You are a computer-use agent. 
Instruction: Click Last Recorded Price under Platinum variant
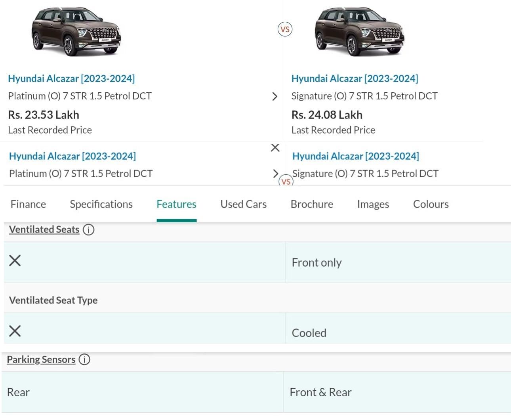click(x=50, y=130)
